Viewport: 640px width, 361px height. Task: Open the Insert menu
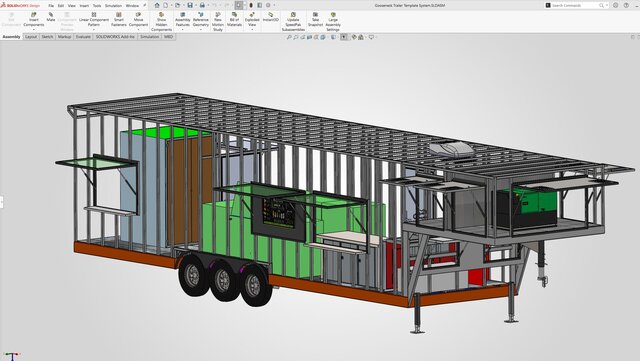pyautogui.click(x=84, y=6)
